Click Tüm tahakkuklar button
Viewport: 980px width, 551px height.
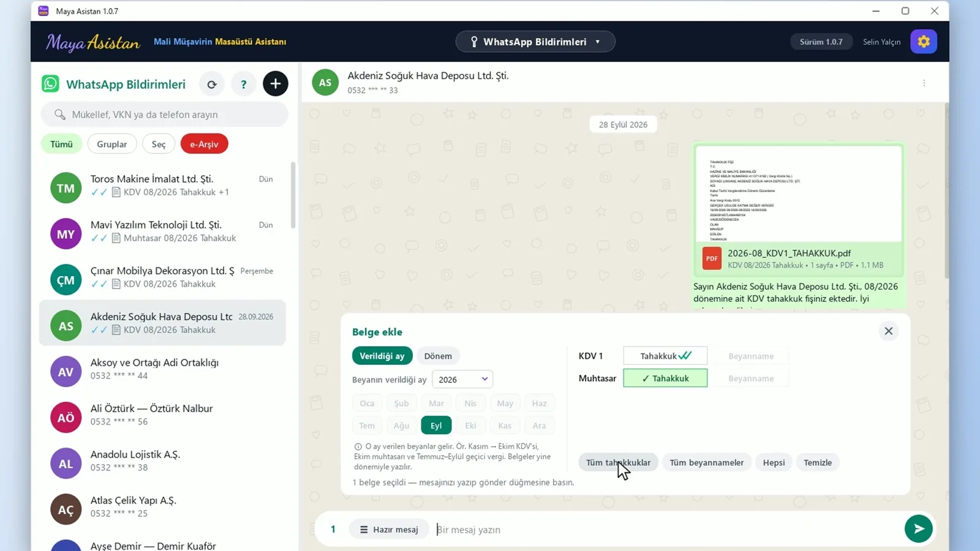(x=618, y=462)
